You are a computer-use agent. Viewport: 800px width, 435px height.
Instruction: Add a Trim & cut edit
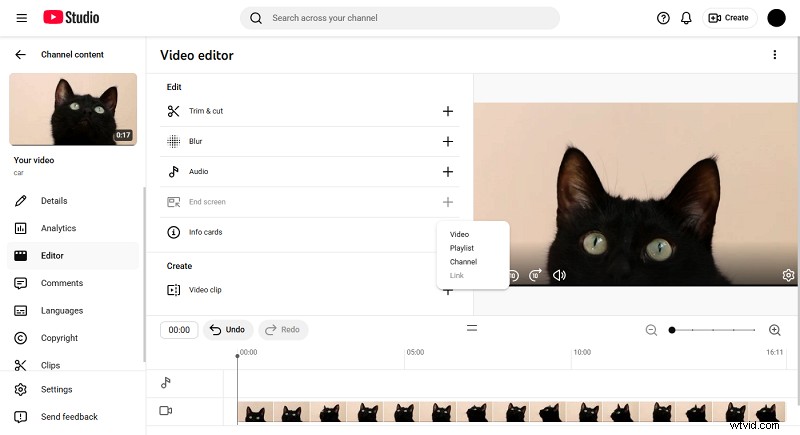(x=447, y=111)
